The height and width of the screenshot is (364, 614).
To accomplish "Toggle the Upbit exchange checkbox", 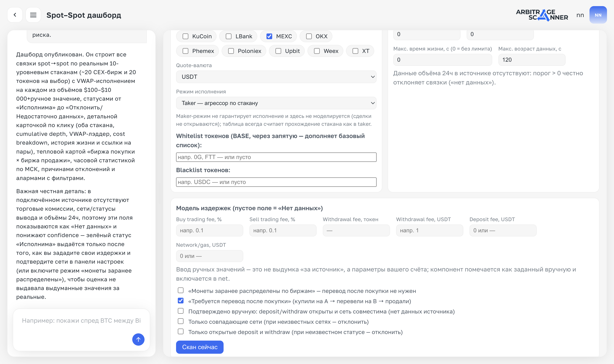I will point(278,51).
